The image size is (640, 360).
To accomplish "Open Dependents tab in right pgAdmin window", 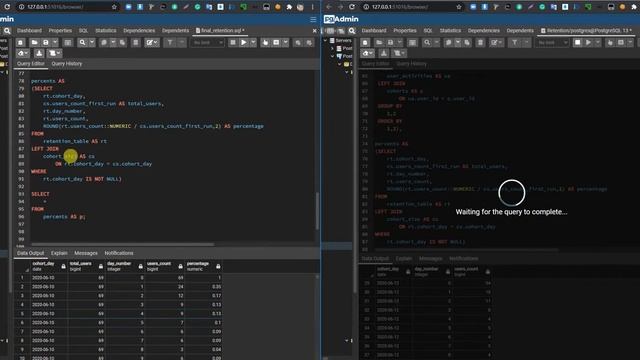I will click(x=520, y=31).
